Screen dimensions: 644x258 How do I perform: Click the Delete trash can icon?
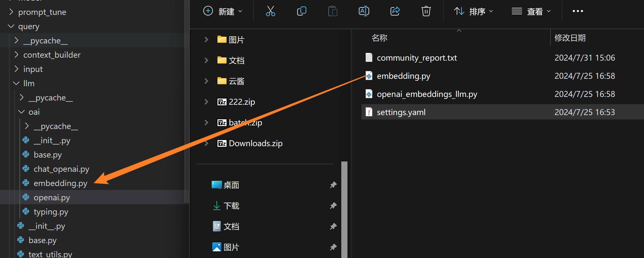click(x=426, y=11)
